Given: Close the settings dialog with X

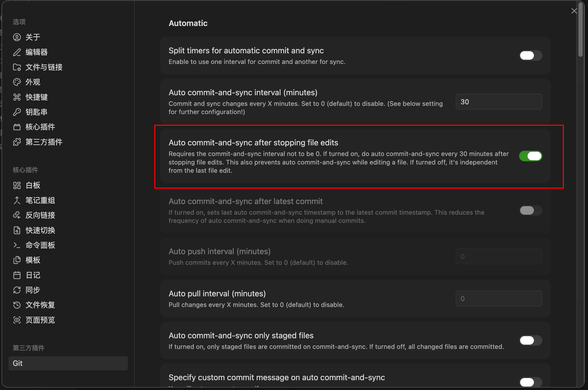Looking at the screenshot, I should click(x=574, y=11).
